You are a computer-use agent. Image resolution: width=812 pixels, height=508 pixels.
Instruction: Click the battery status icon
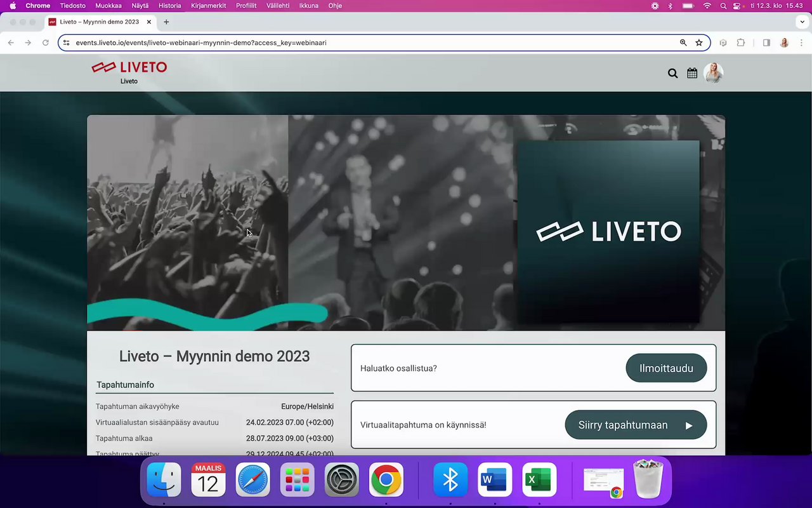688,6
